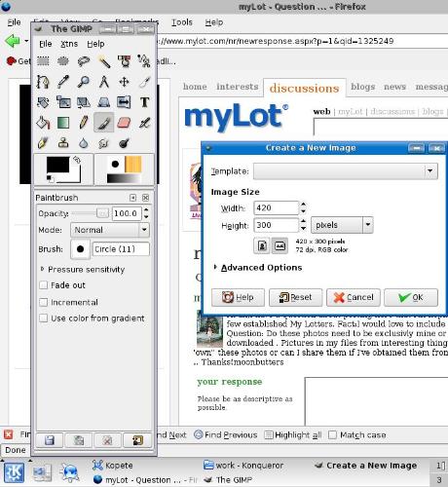Image resolution: width=448 pixels, height=487 pixels.
Task: Click Find Previous in Firefox find bar
Action: (x=226, y=434)
